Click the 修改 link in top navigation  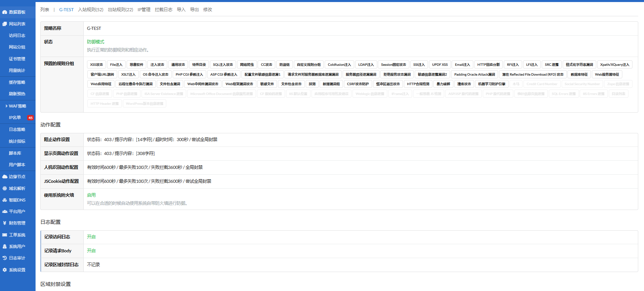click(208, 9)
